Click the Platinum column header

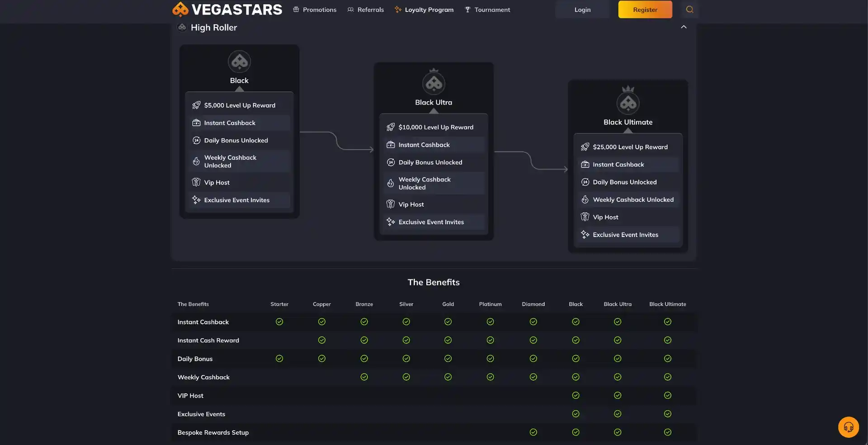[x=491, y=304]
